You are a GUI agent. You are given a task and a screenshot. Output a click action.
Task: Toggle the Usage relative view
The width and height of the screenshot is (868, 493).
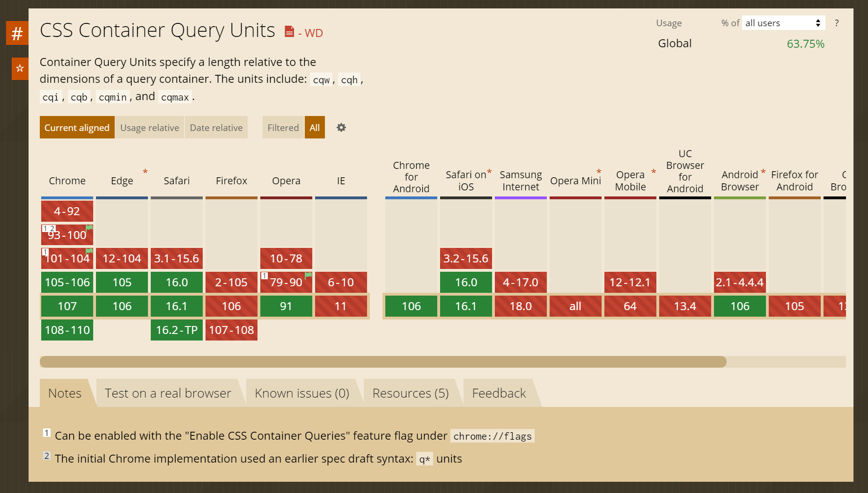[x=149, y=128]
